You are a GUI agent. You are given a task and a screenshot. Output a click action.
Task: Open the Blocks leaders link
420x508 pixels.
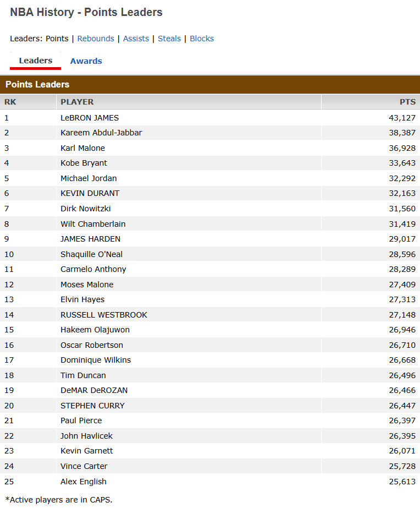pos(202,39)
